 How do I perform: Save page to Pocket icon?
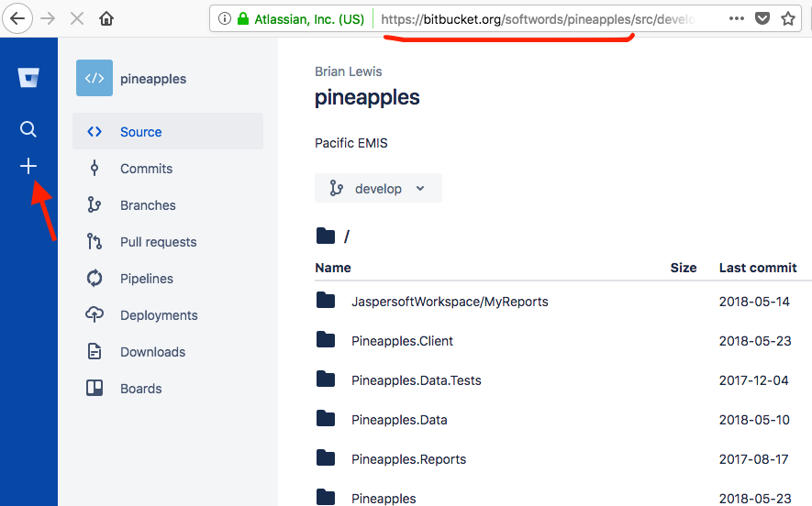coord(762,18)
